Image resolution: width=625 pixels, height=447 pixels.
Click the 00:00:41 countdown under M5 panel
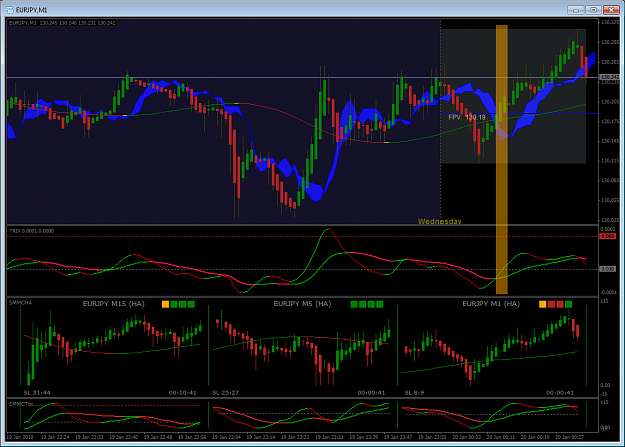click(x=371, y=393)
